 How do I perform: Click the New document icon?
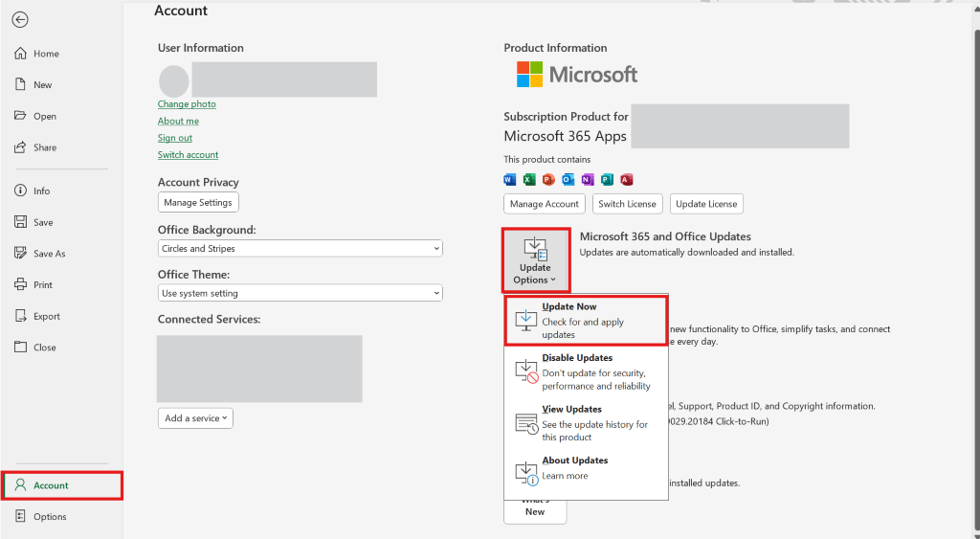click(x=21, y=84)
